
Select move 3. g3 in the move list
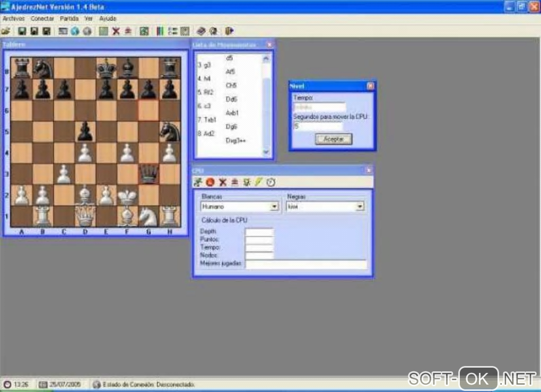[204, 65]
